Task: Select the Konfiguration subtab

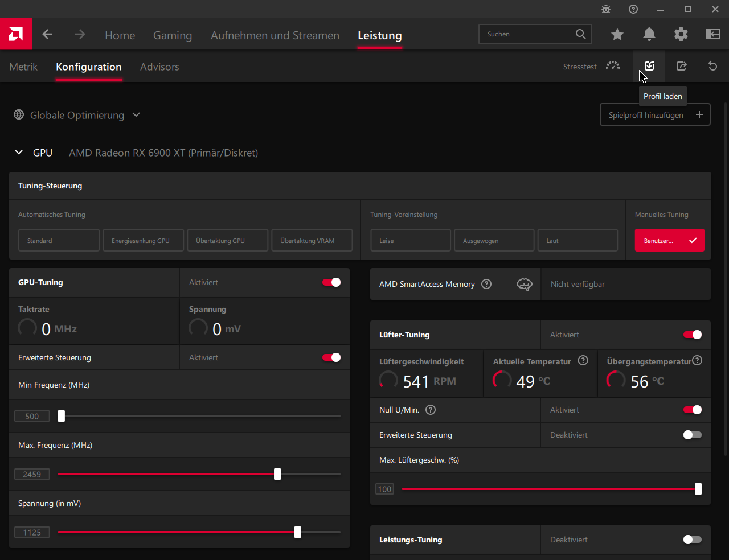Action: (x=89, y=67)
